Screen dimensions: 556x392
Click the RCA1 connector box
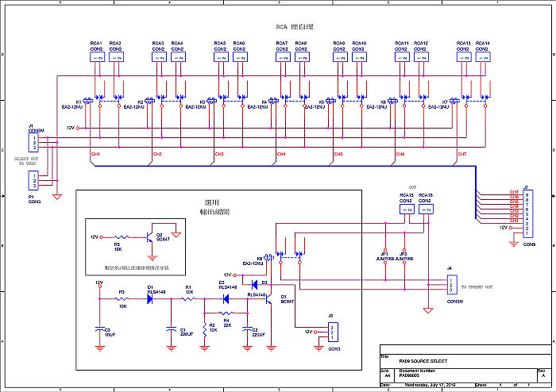[x=96, y=57]
